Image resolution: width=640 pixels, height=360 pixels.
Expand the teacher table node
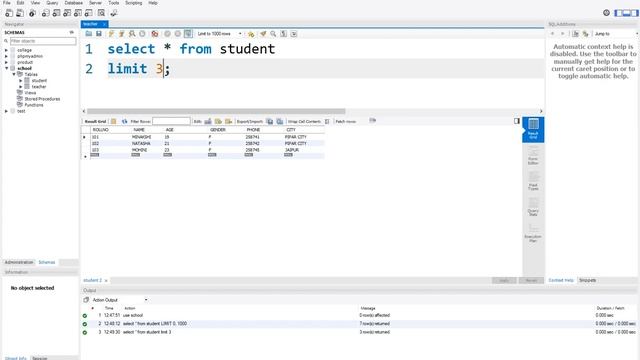pyautogui.click(x=21, y=87)
